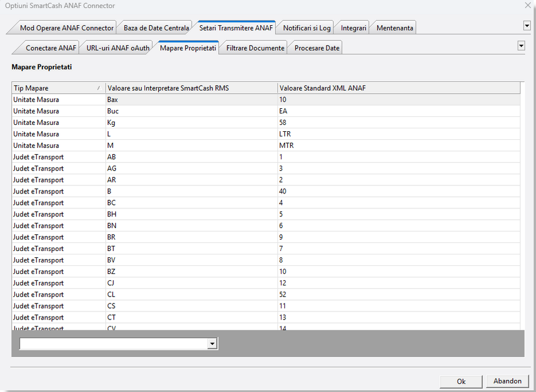The height and width of the screenshot is (392, 536).
Task: Click the value 40 for judet B
Action: tap(399, 191)
